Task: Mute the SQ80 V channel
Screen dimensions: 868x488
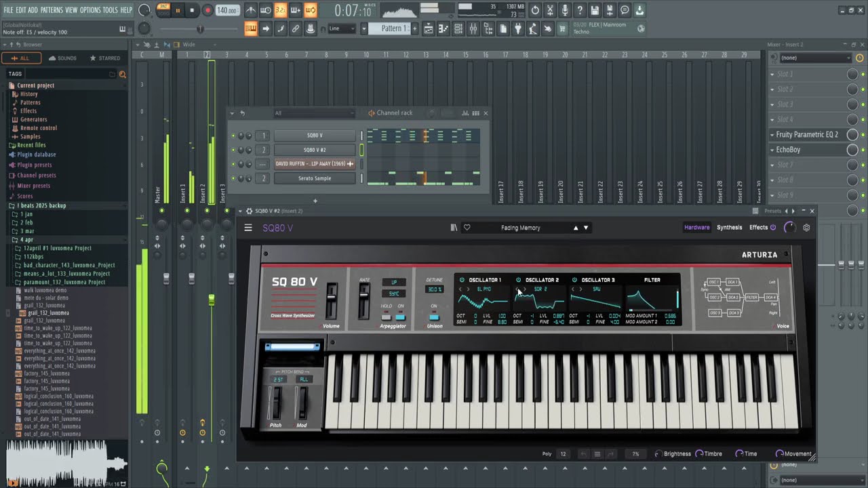Action: point(233,136)
